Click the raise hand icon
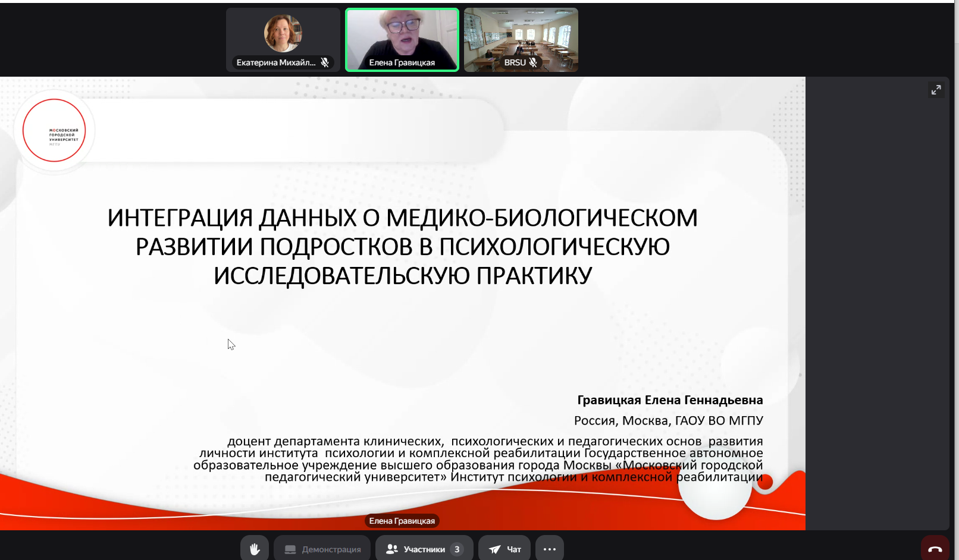959x560 pixels. click(x=255, y=549)
